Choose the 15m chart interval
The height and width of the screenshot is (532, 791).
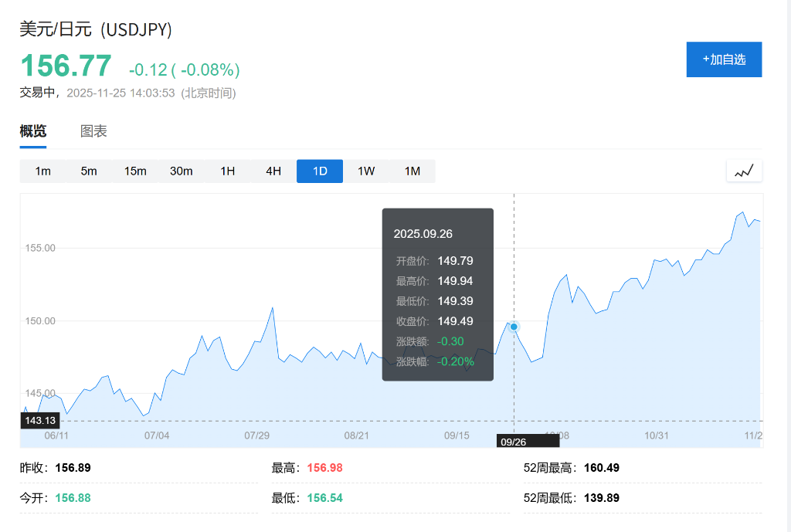135,171
